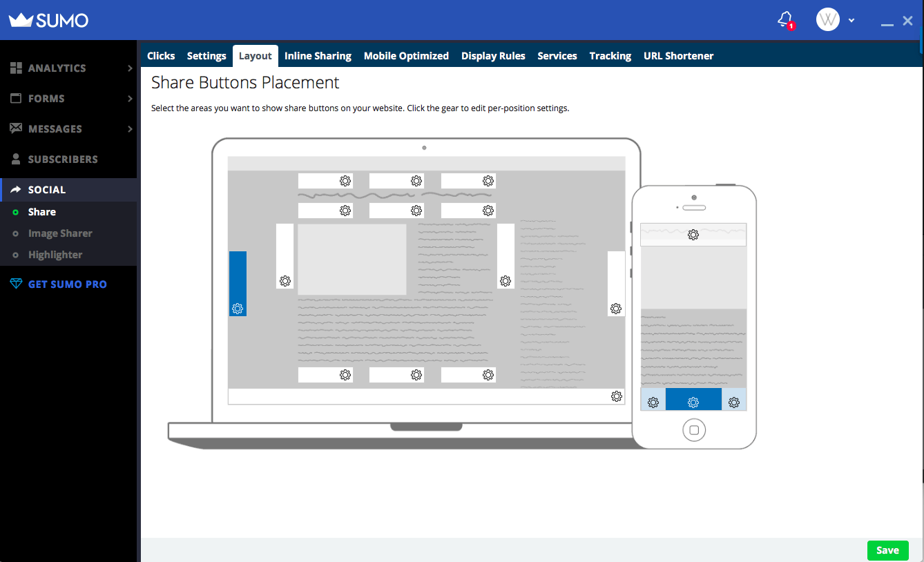
Task: Open the Analytics sidebar section
Action: click(68, 68)
